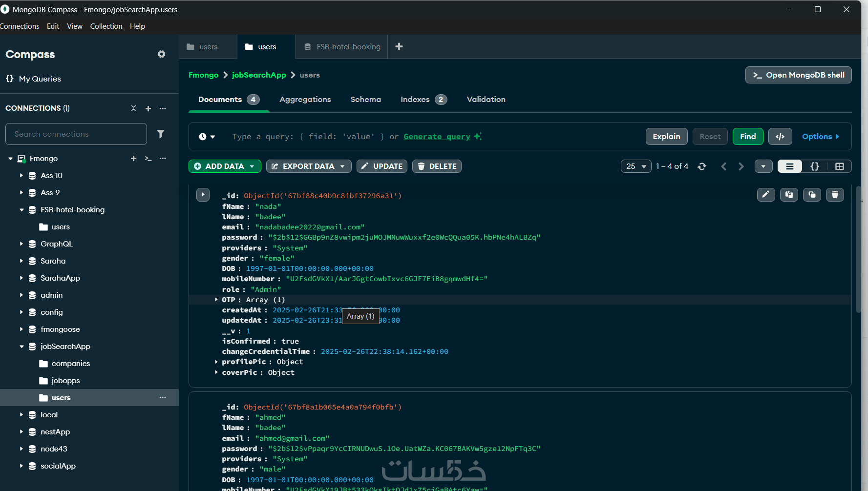Switch to the FSB-hotel-booking workspace tab
The height and width of the screenshot is (491, 868).
(342, 47)
